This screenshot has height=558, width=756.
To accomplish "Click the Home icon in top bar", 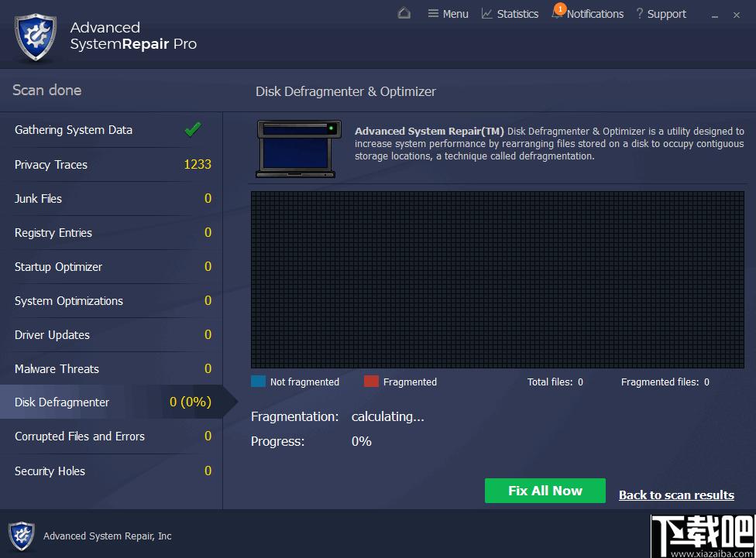I will (404, 13).
